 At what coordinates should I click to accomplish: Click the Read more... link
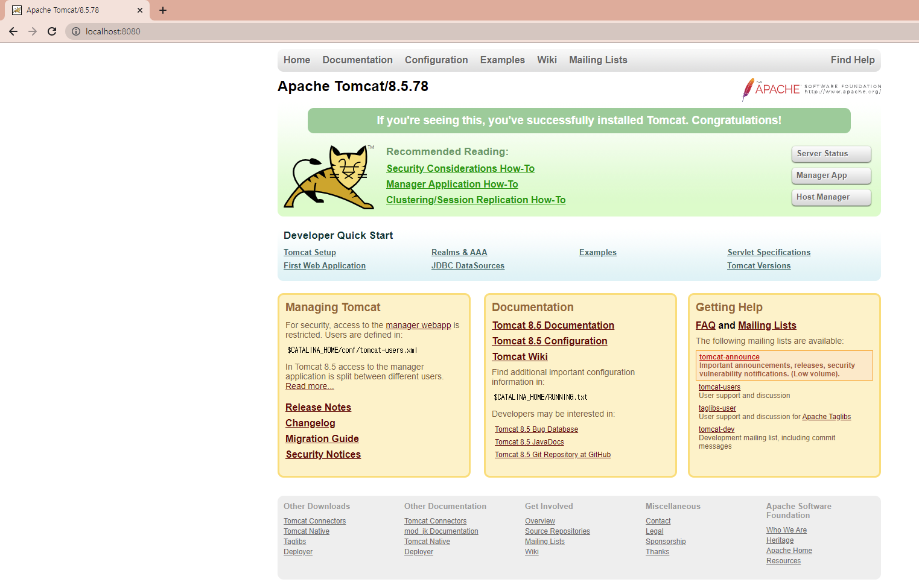[310, 386]
